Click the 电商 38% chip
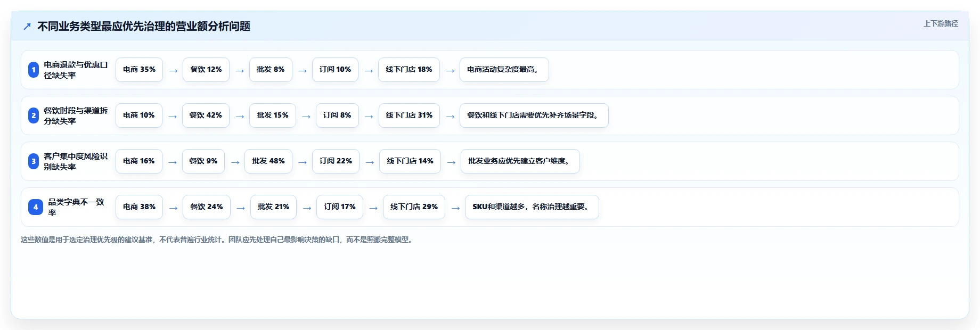Image resolution: width=980 pixels, height=330 pixels. coord(139,207)
